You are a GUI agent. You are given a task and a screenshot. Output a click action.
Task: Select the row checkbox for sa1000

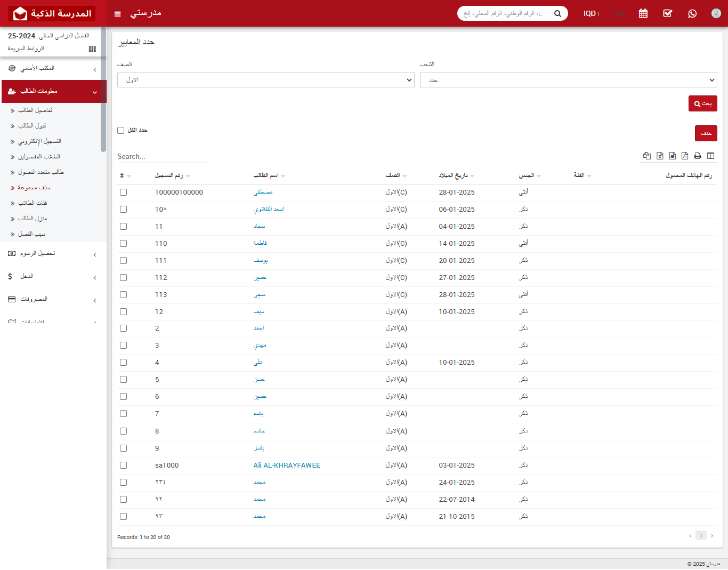(124, 465)
